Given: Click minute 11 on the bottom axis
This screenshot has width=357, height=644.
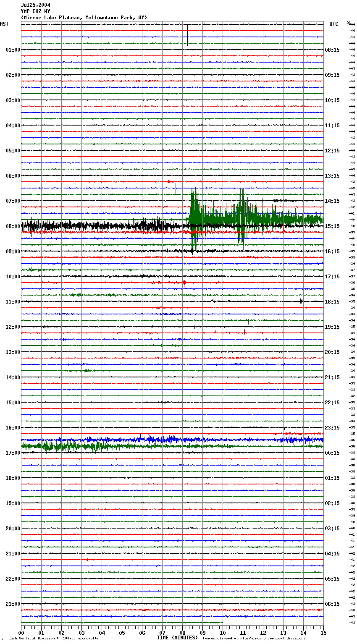Looking at the screenshot, I should tap(243, 633).
